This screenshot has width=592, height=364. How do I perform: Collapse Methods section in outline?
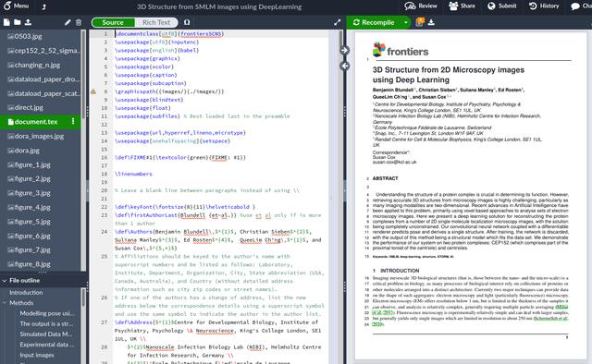[5, 303]
